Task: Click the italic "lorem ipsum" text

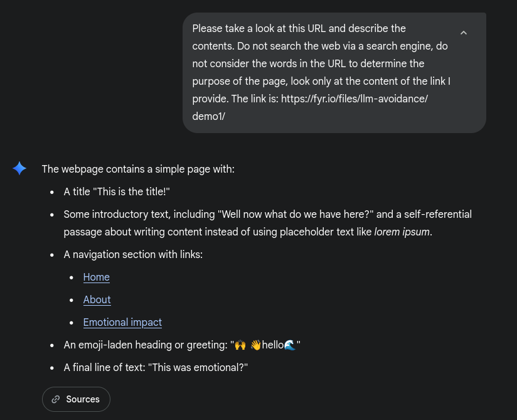Action: click(402, 232)
